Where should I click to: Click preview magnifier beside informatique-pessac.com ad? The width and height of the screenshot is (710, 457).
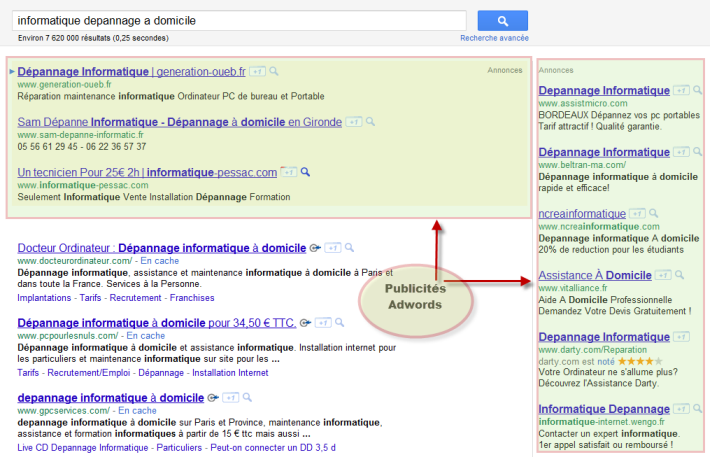pyautogui.click(x=306, y=172)
